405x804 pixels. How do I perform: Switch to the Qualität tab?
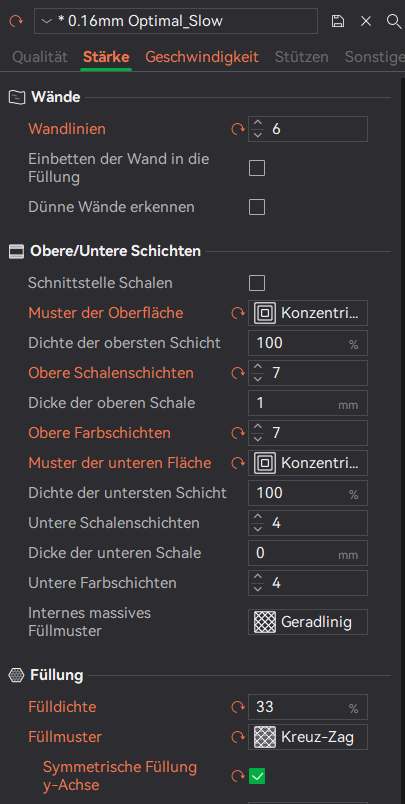40,57
